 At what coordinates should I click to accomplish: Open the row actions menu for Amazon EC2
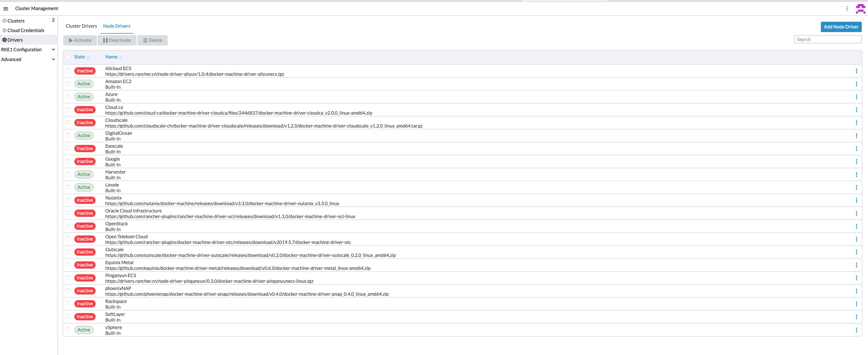coord(856,84)
